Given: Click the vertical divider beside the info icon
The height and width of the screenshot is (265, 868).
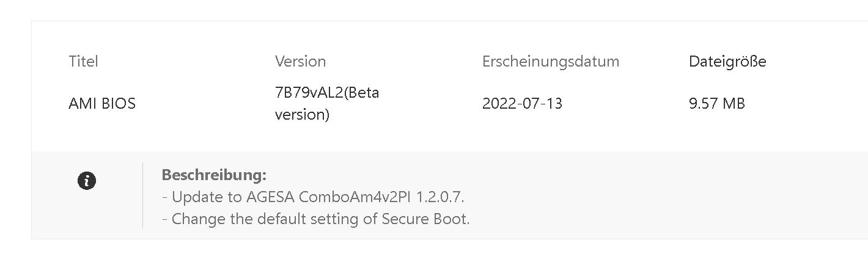Looking at the screenshot, I should point(142,195).
